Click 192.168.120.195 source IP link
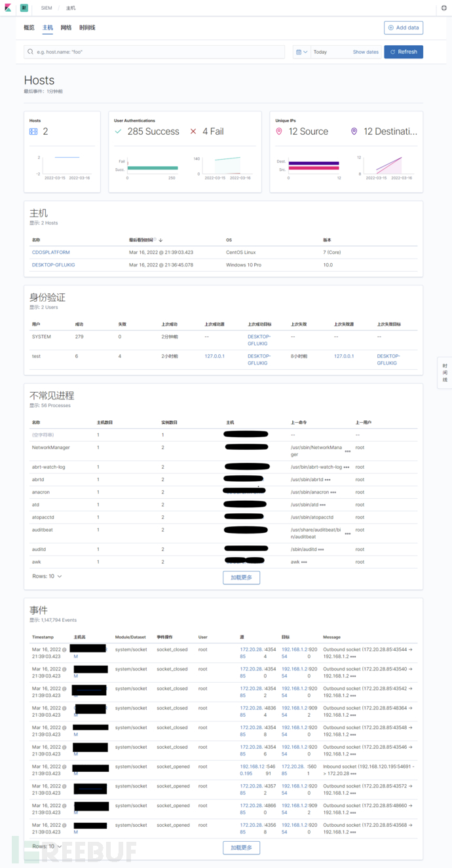 [252, 770]
